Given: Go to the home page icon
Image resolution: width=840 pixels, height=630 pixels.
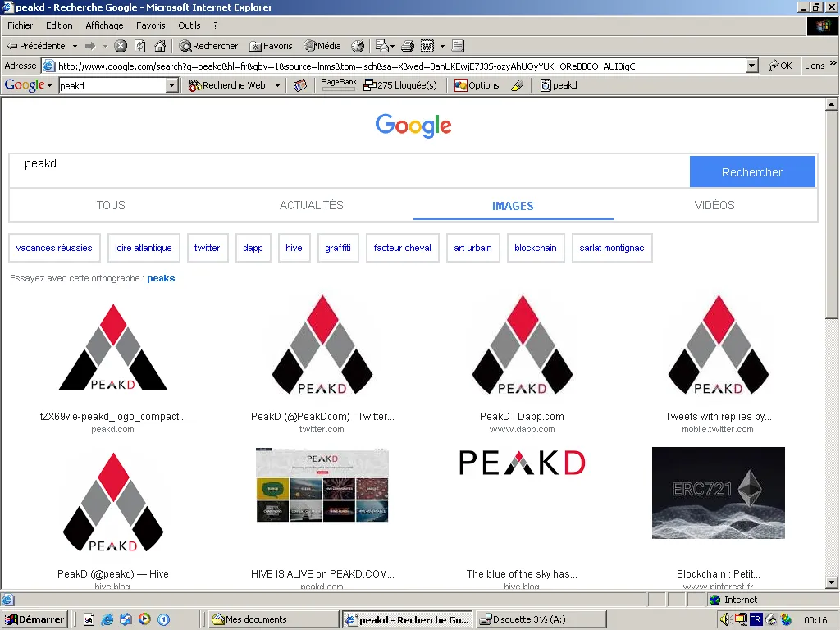Looking at the screenshot, I should pyautogui.click(x=160, y=46).
